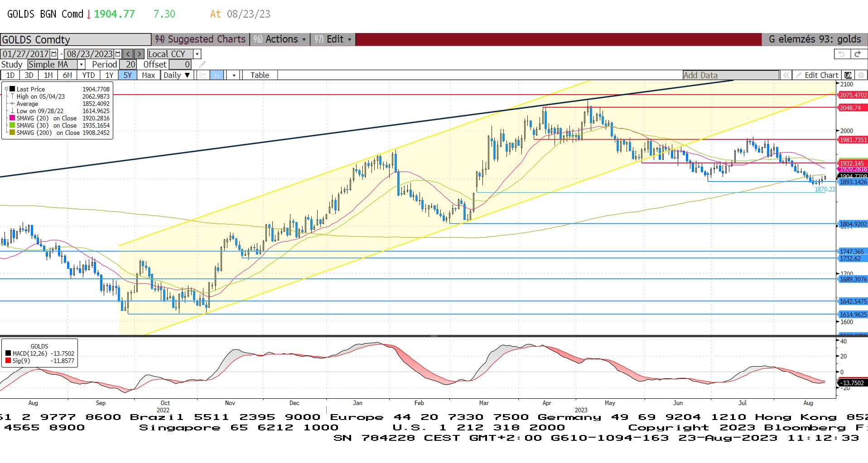Click the Last Price black color swatch

12,89
